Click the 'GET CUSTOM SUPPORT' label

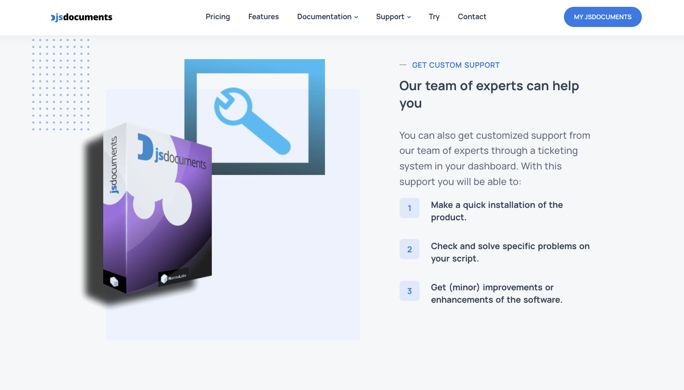tap(455, 65)
